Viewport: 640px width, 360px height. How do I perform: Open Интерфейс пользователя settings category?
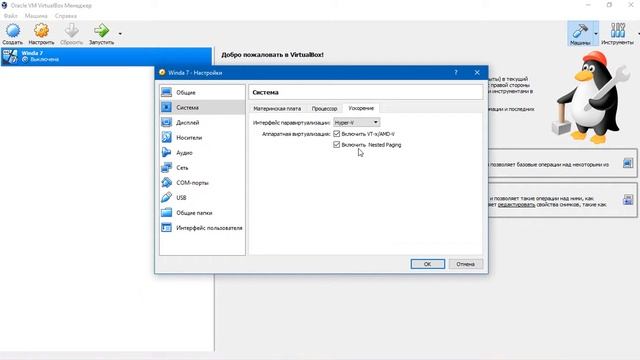pos(202,228)
